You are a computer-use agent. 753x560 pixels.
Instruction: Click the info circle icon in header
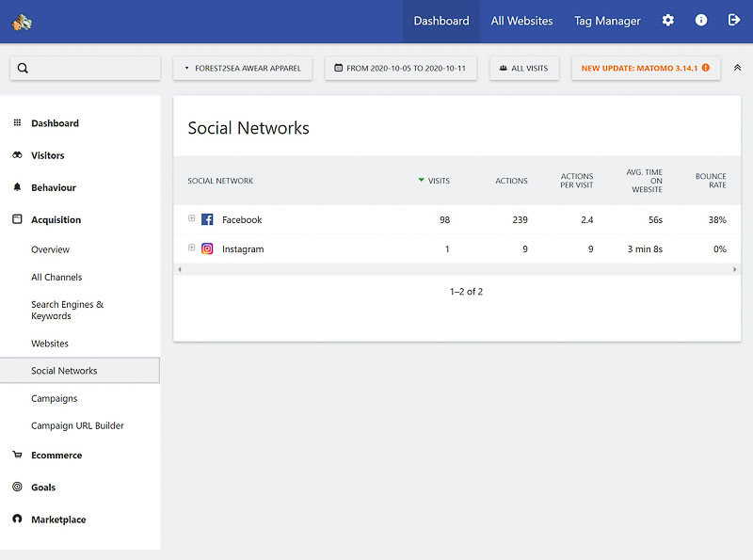[701, 21]
